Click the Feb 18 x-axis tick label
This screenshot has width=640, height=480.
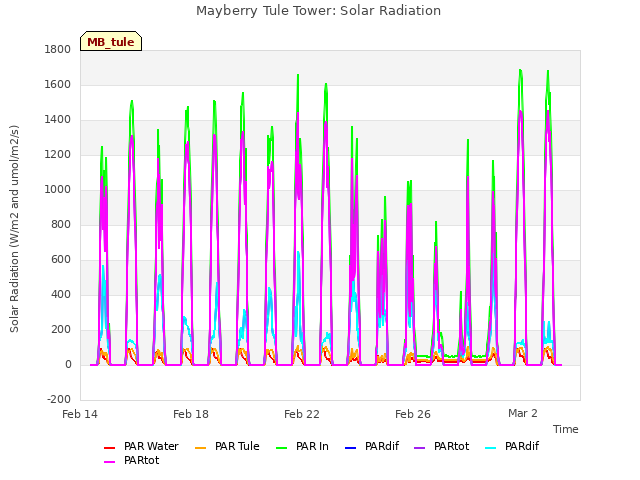pos(191,414)
